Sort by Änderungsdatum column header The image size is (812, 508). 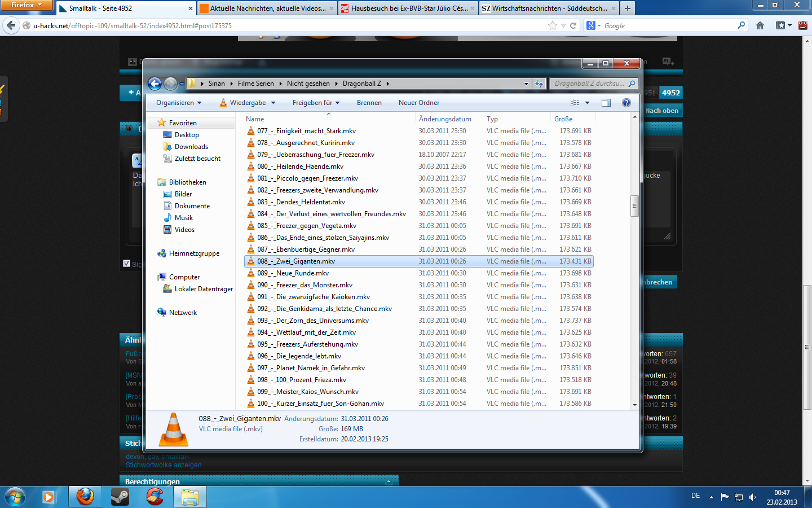tap(449, 119)
